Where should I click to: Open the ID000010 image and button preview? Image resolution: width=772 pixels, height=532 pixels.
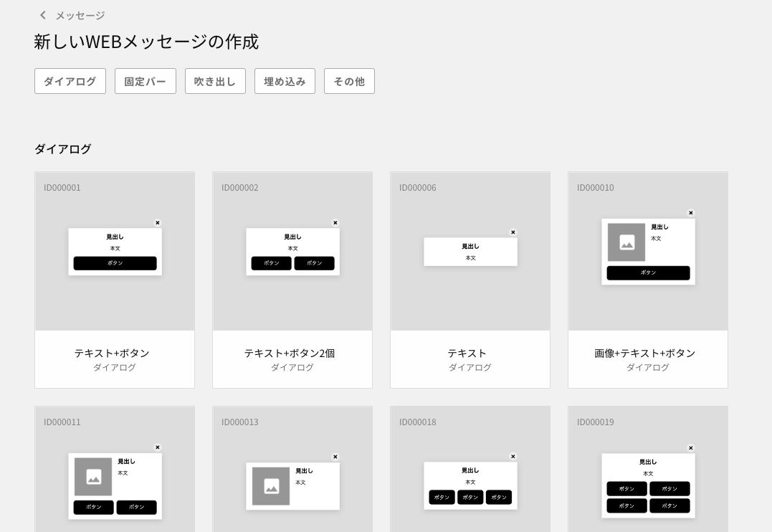coord(648,251)
